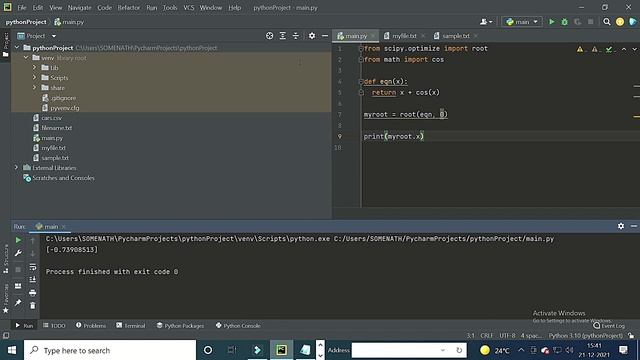Expand the Lib folder
The width and height of the screenshot is (640, 360).
pyautogui.click(x=35, y=67)
